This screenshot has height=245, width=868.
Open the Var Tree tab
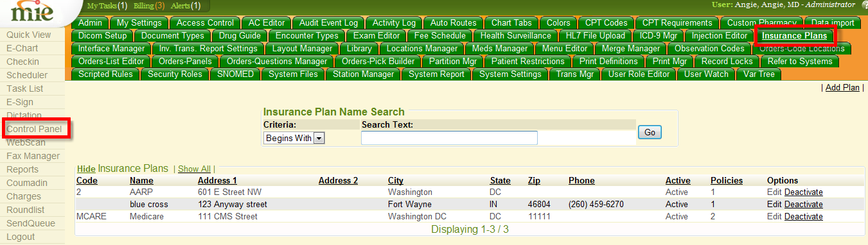(758, 74)
